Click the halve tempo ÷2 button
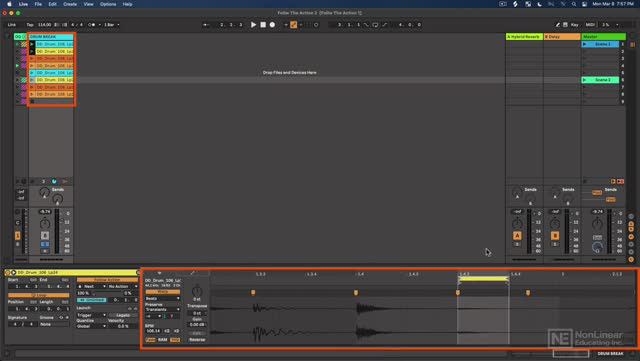This screenshot has height=361, width=640. [167, 331]
